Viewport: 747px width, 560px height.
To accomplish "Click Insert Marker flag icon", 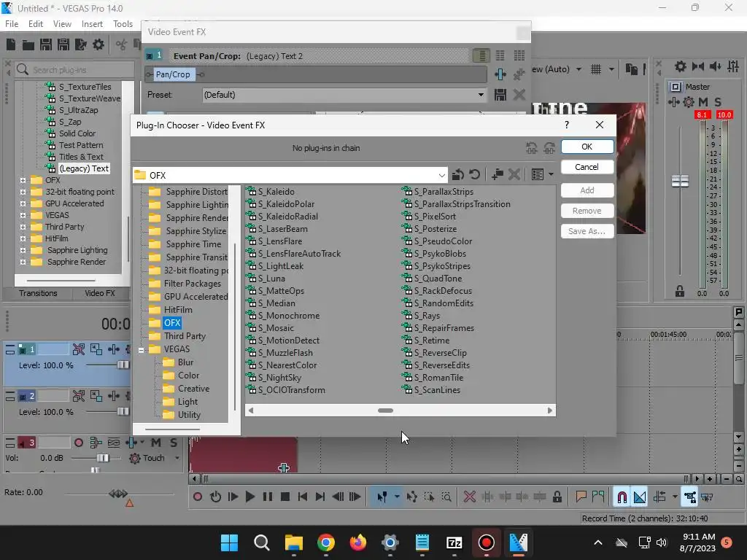I will point(581,497).
